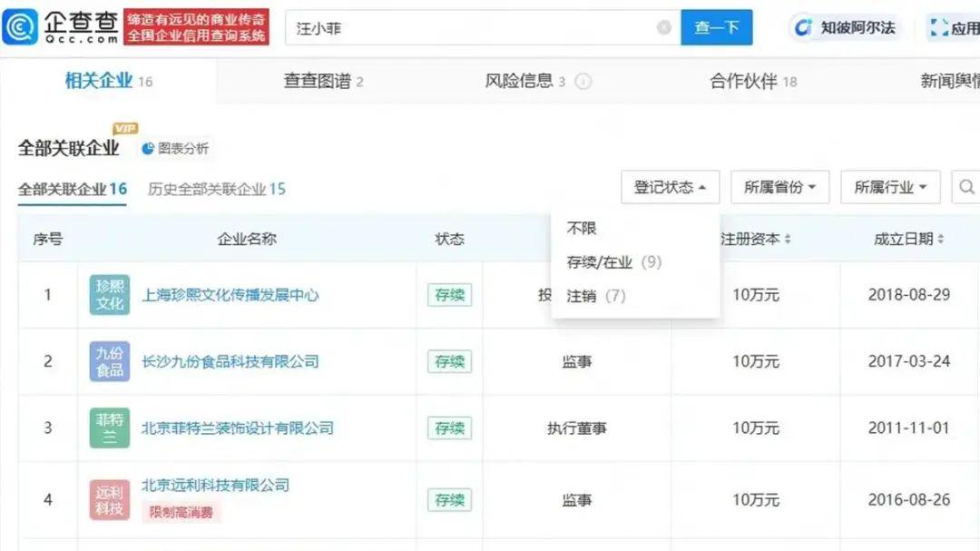Click the 珍熙文化 company logo

(109, 294)
